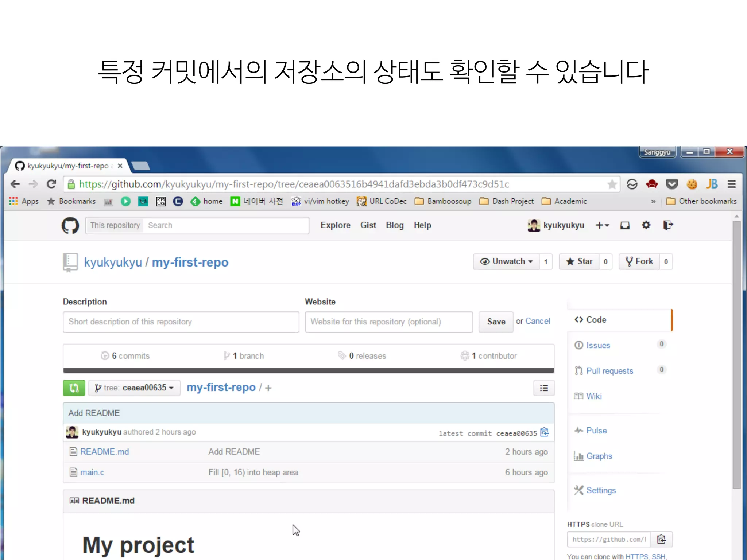Screen dimensions: 747x560
Task: Open the kyukyukyu profile link in header
Action: tap(556, 225)
